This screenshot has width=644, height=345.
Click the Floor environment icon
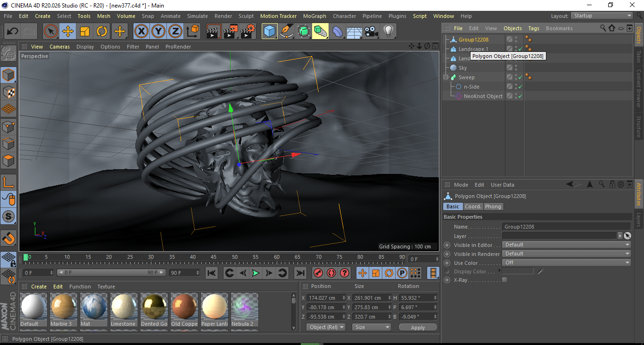355,32
